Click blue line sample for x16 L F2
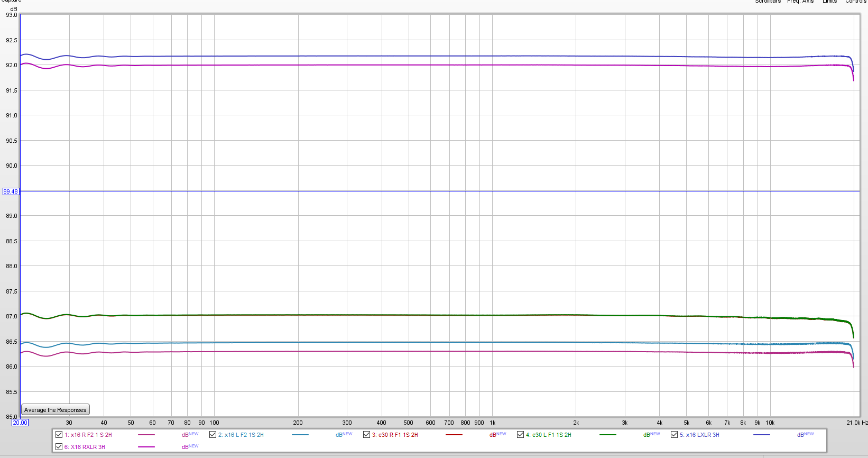The height and width of the screenshot is (458, 868). coord(300,435)
